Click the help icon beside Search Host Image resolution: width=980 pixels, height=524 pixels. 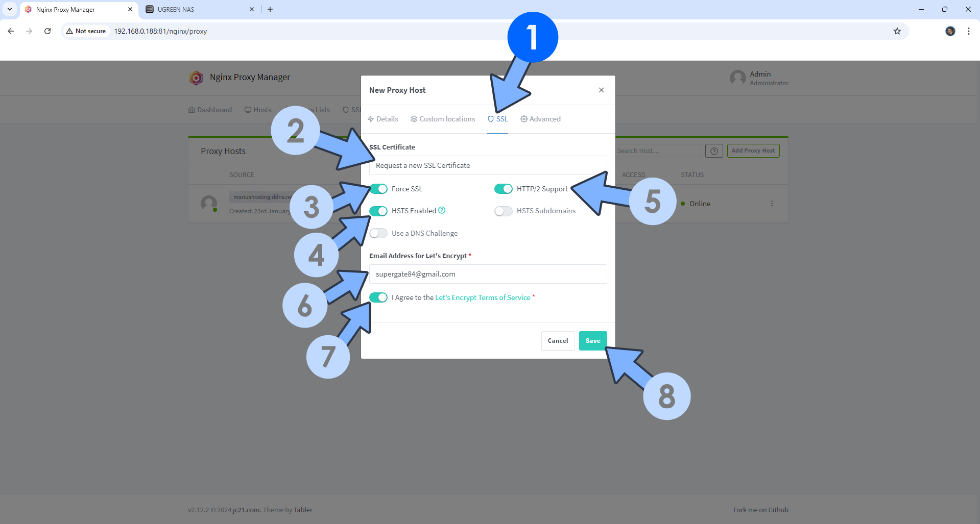coord(713,151)
